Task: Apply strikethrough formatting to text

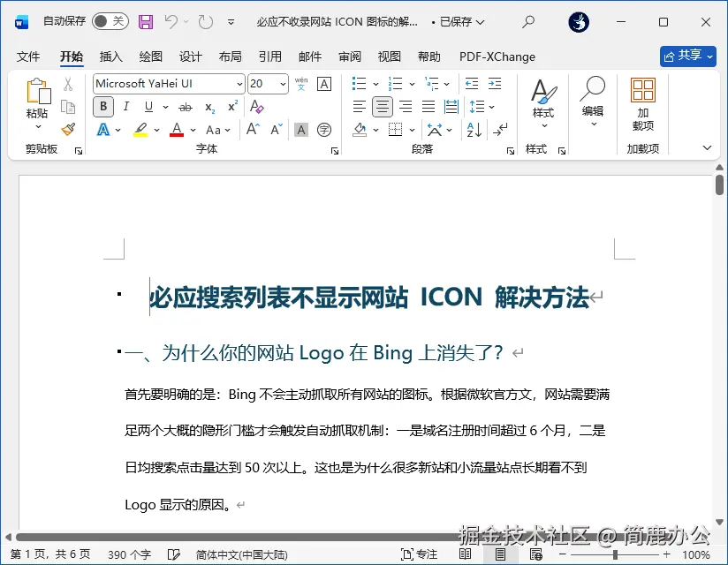Action: pyautogui.click(x=187, y=107)
